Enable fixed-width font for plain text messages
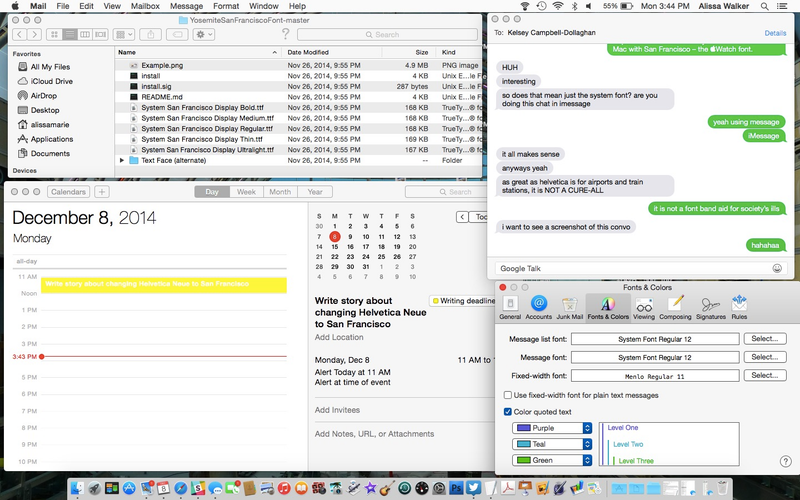Screen dimensions: 800x500 (x=508, y=395)
